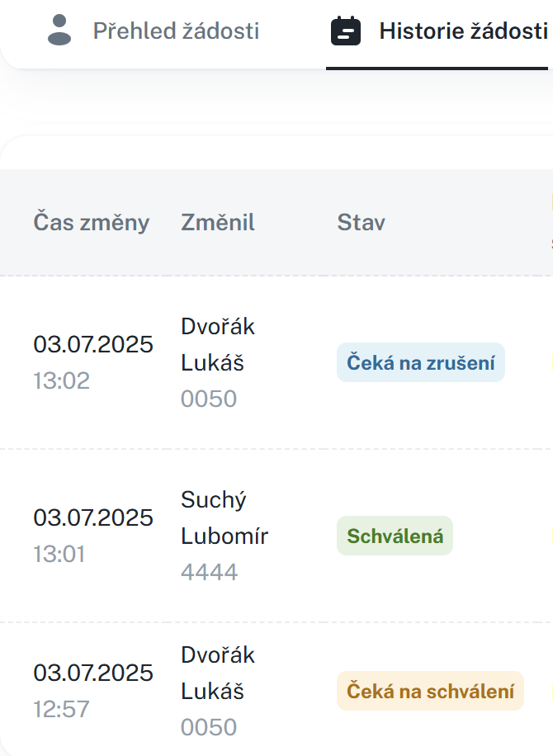The image size is (553, 756).
Task: Click the 03.07.2025 12:57 timestamp
Action: pos(93,673)
